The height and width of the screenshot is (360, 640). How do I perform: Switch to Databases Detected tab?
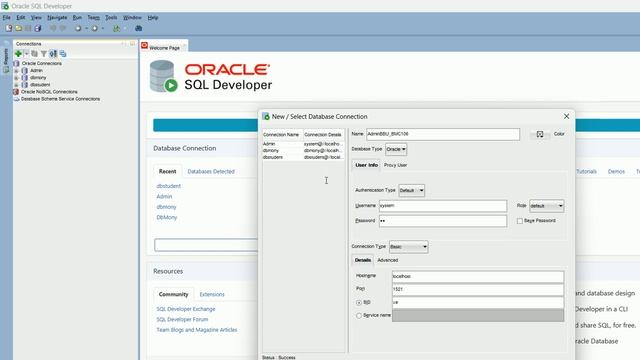[x=211, y=171]
